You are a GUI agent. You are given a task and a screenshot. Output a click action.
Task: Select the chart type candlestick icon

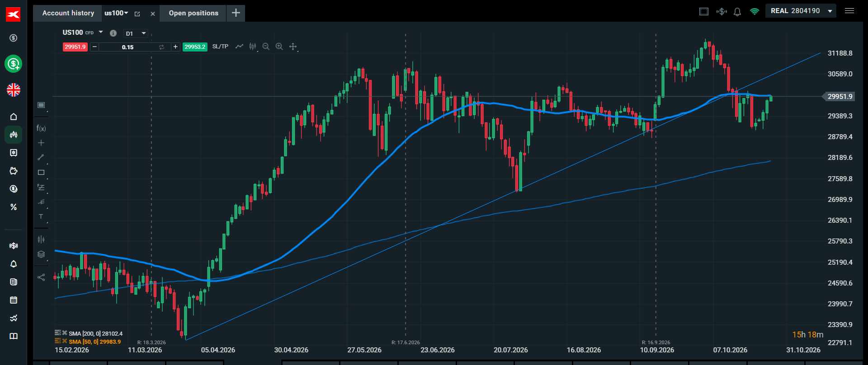click(253, 47)
